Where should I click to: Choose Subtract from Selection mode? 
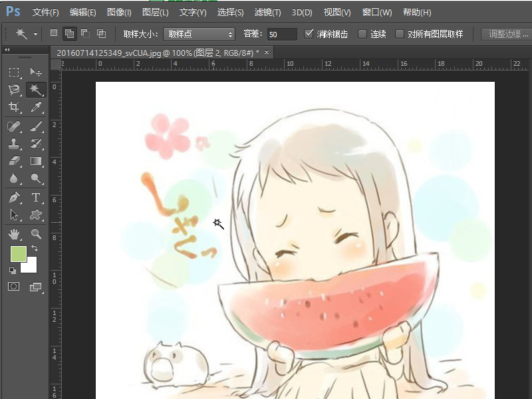click(x=85, y=33)
